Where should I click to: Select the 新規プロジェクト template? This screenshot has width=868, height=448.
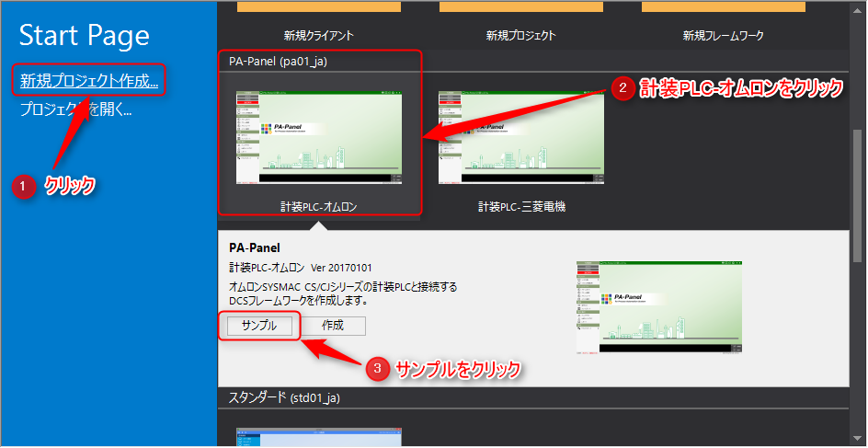click(x=521, y=36)
